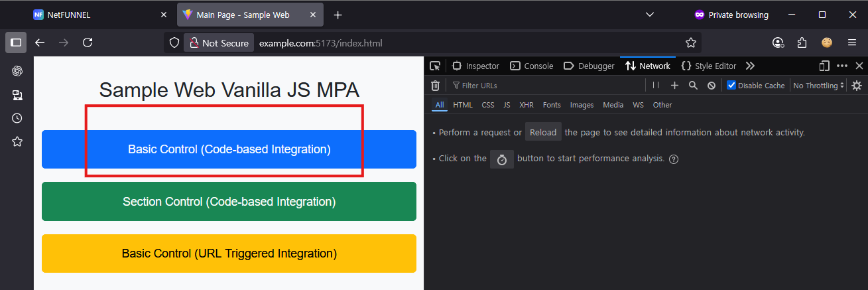The height and width of the screenshot is (290, 868).
Task: Uncheck the Disable Cache checkbox
Action: pos(731,85)
